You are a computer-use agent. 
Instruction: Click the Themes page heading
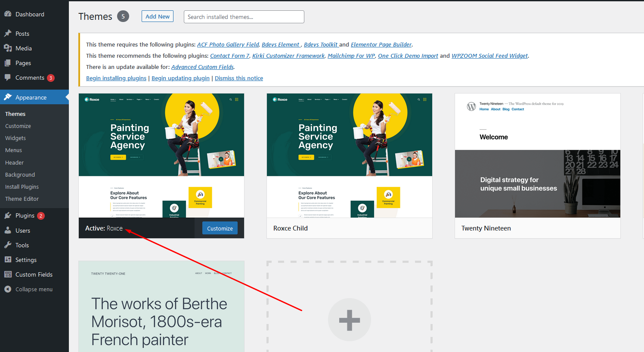click(x=95, y=16)
